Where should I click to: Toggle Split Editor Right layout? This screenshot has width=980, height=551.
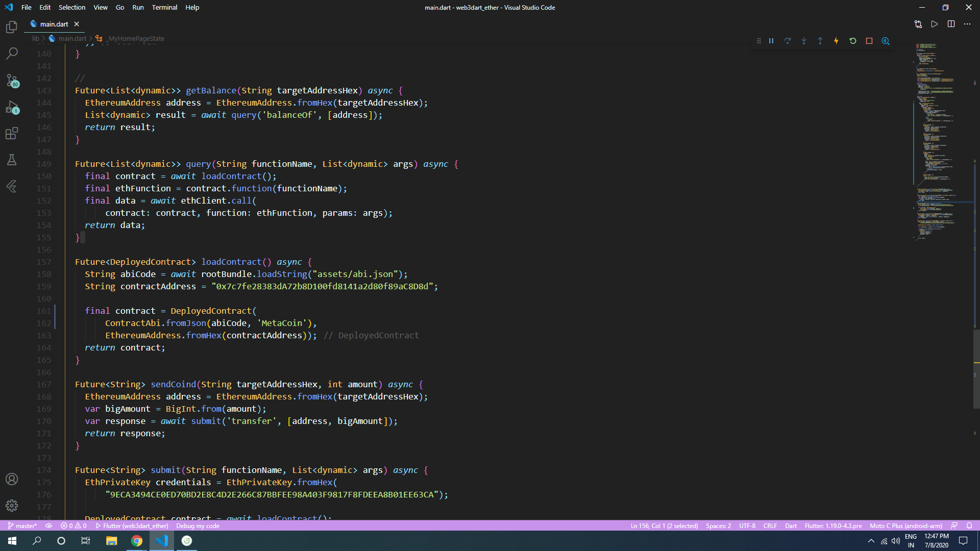pyautogui.click(x=951, y=24)
